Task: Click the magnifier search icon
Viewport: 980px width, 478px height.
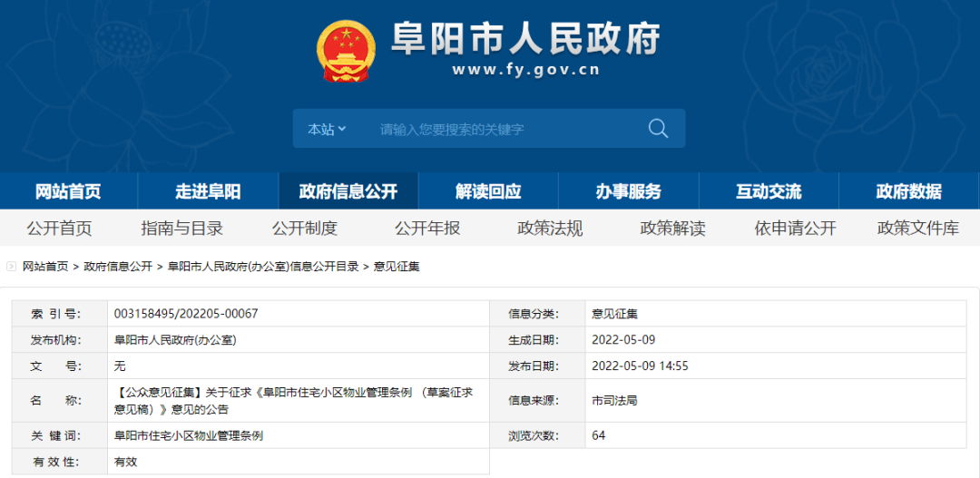Action: point(658,129)
